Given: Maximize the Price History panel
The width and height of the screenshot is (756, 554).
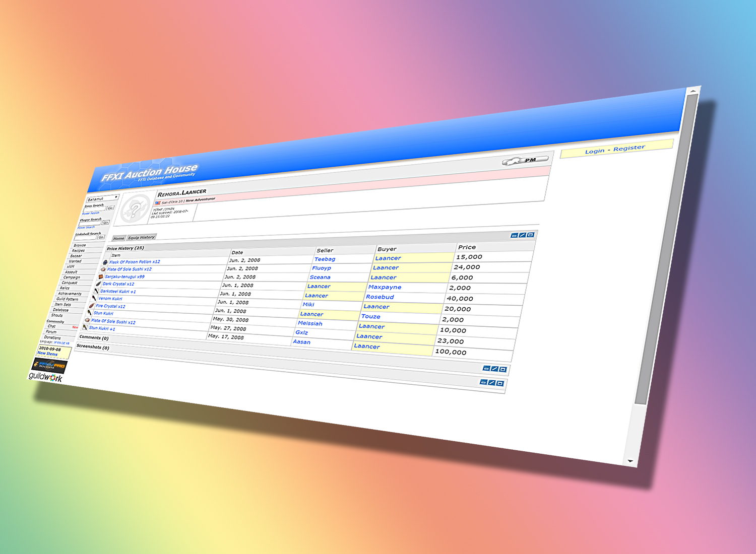Looking at the screenshot, I should [x=530, y=235].
